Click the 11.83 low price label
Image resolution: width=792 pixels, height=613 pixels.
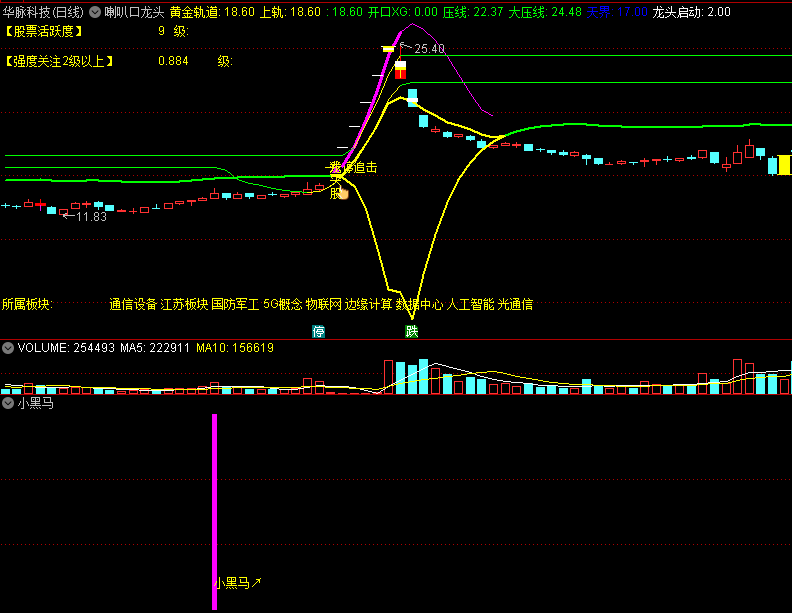(91, 217)
